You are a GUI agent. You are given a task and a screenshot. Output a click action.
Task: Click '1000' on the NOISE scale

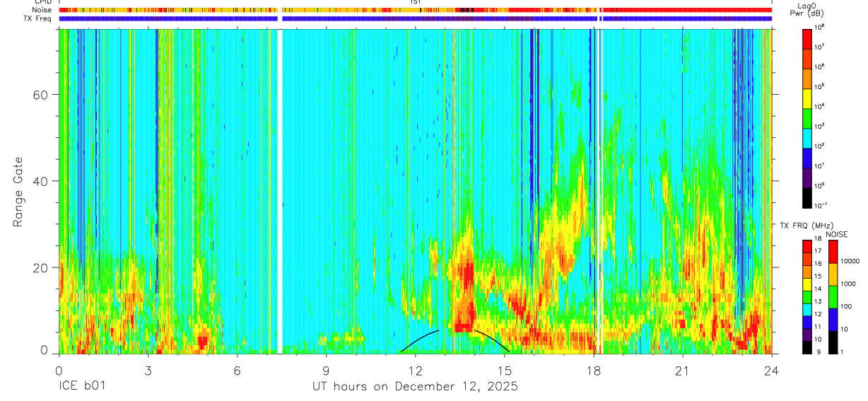point(850,284)
